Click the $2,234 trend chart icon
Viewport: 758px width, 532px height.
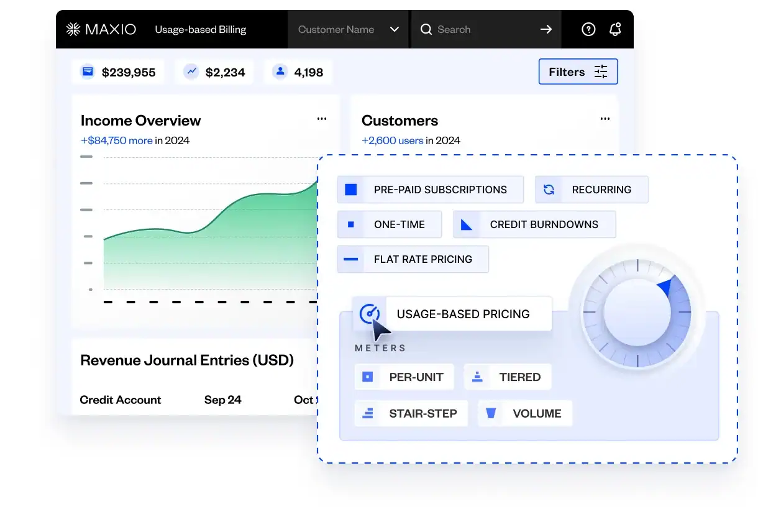(x=191, y=72)
